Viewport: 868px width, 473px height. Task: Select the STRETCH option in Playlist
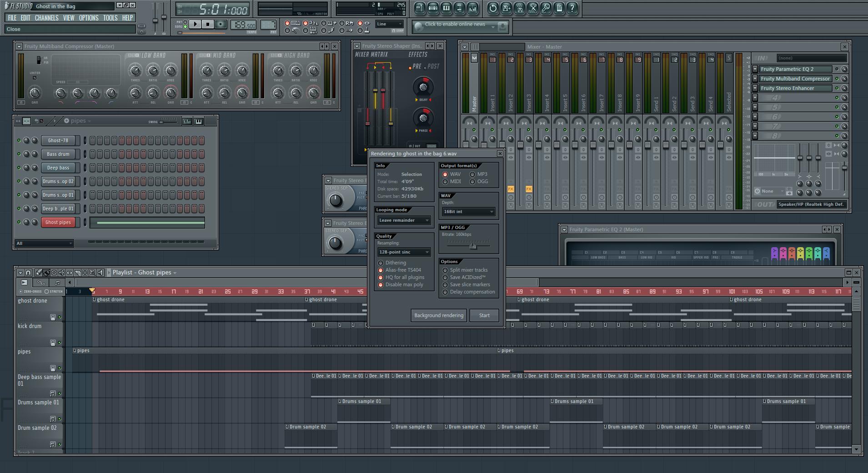point(53,291)
